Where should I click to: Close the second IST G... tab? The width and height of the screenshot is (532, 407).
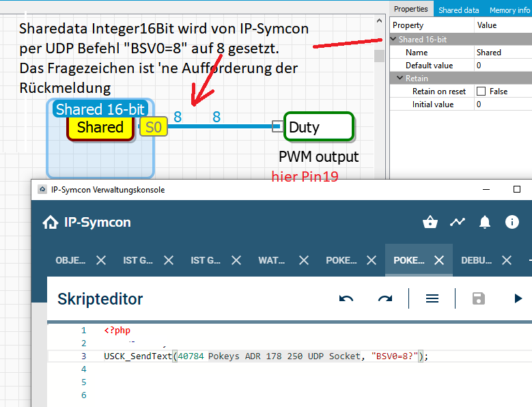pyautogui.click(x=236, y=260)
